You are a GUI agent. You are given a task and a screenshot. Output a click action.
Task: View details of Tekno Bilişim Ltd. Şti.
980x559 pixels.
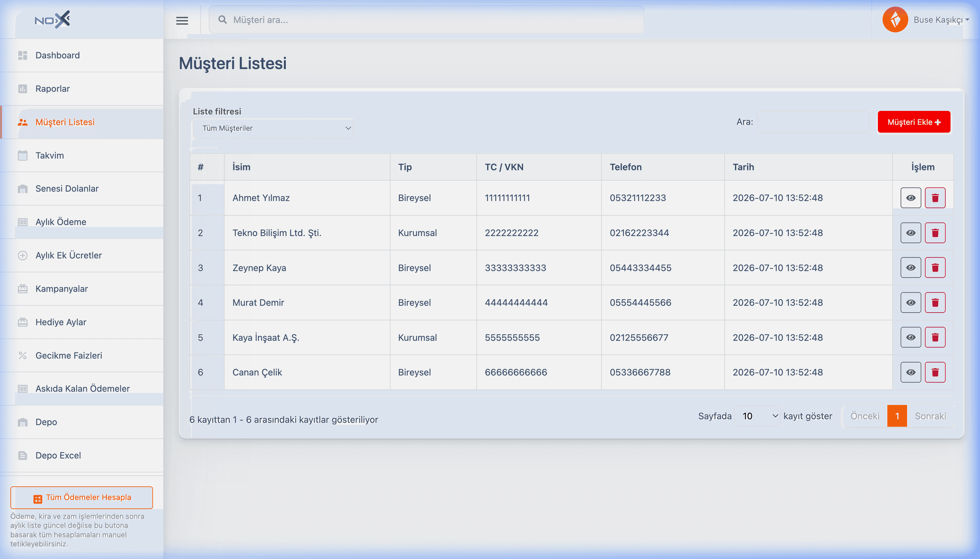pyautogui.click(x=911, y=233)
